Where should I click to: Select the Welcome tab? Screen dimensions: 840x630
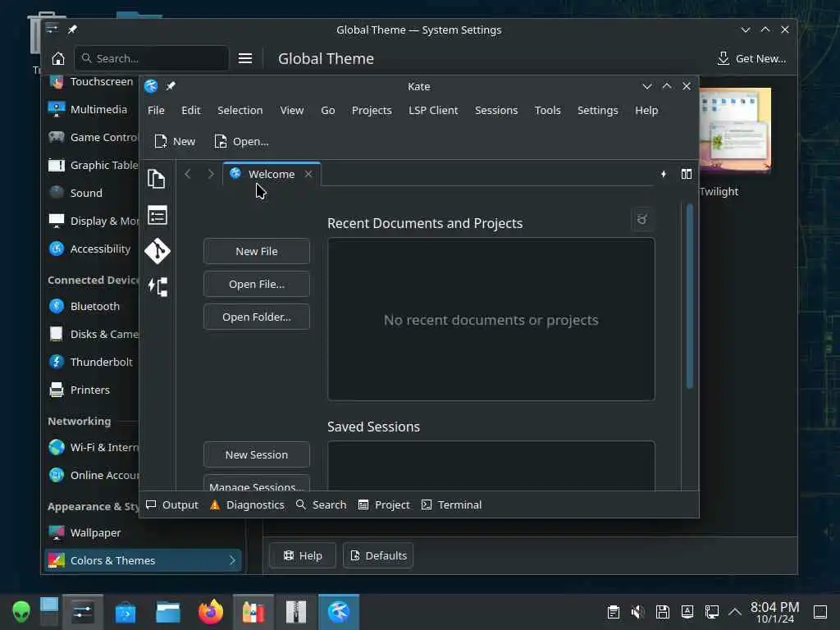[272, 174]
